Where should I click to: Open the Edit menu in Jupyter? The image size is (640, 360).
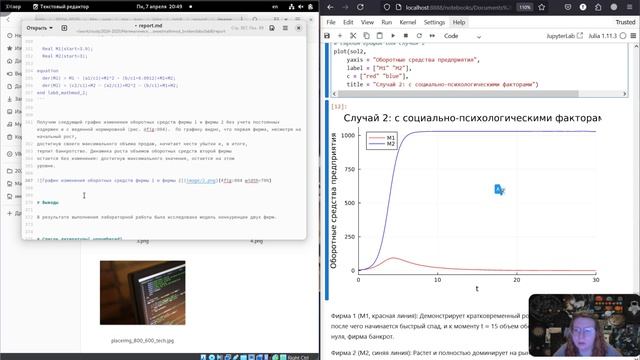(x=348, y=22)
